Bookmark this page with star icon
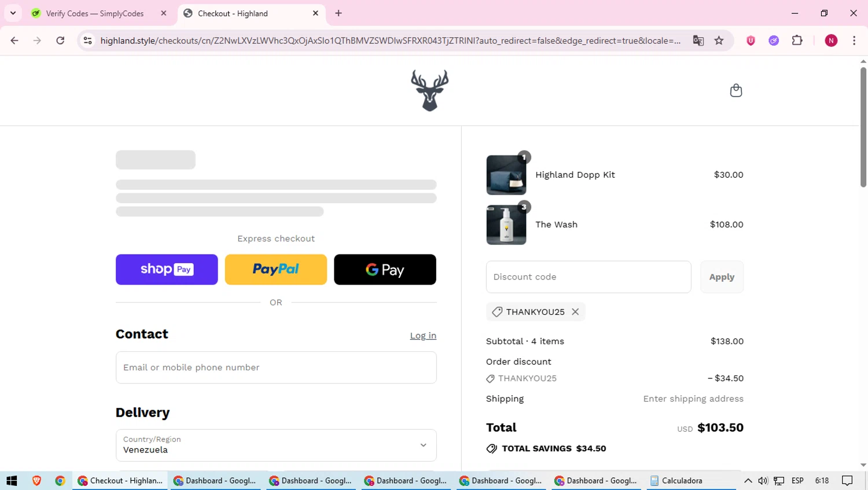Viewport: 868px width, 490px height. pyautogui.click(x=719, y=40)
